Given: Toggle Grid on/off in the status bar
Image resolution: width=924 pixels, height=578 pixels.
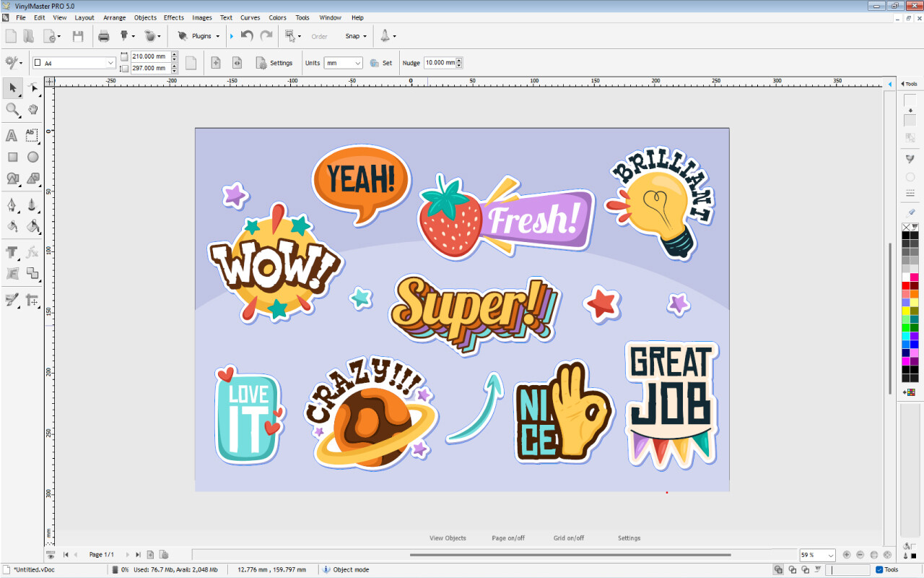Looking at the screenshot, I should point(569,538).
